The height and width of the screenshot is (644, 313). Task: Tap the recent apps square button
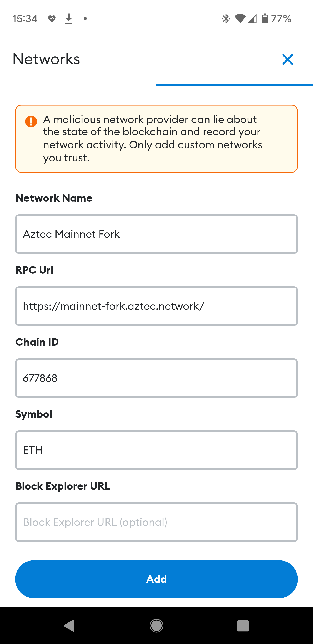tap(243, 626)
